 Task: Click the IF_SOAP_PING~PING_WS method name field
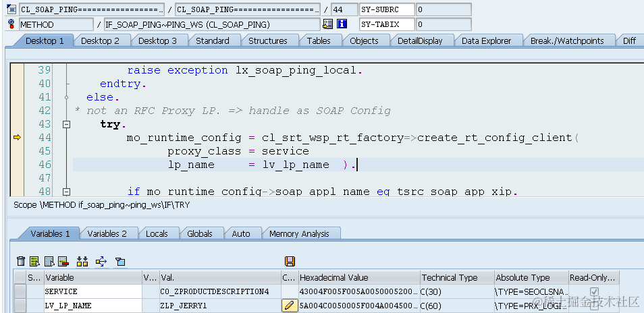[x=212, y=24]
